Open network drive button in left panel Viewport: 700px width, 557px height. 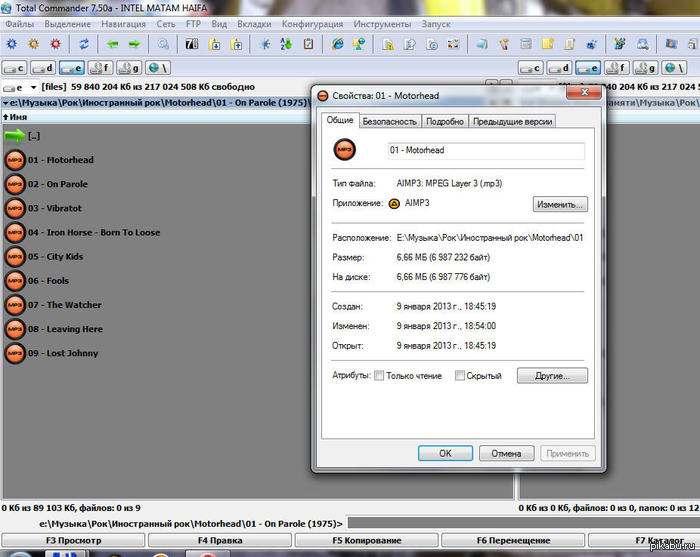coord(157,68)
